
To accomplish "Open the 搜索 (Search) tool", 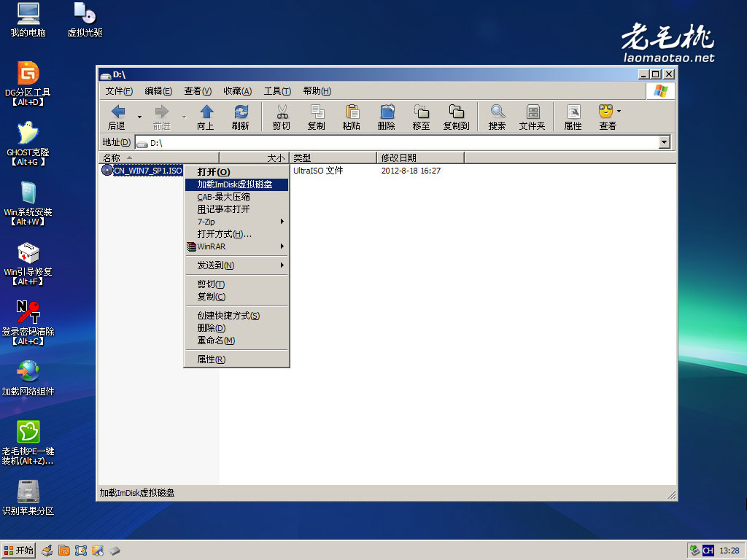I will point(497,117).
